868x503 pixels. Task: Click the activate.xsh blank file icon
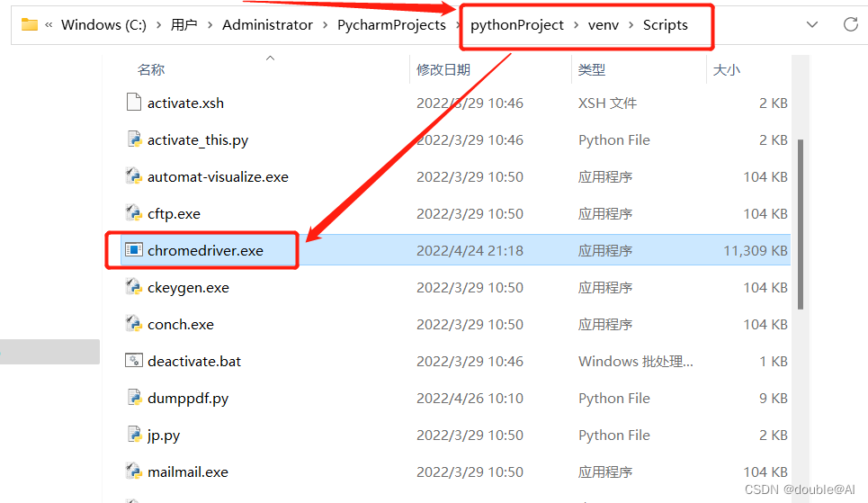(134, 103)
